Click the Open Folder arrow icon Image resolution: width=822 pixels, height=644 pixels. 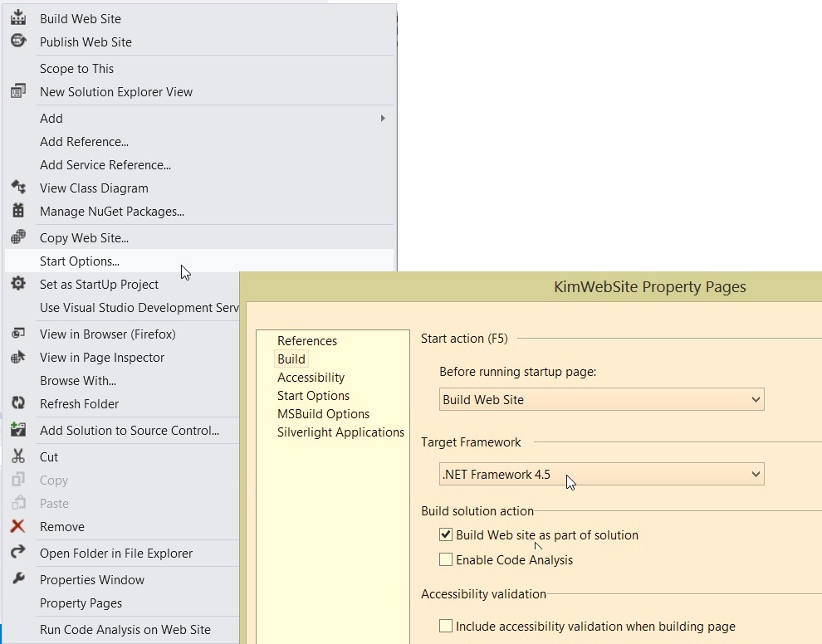coord(18,552)
